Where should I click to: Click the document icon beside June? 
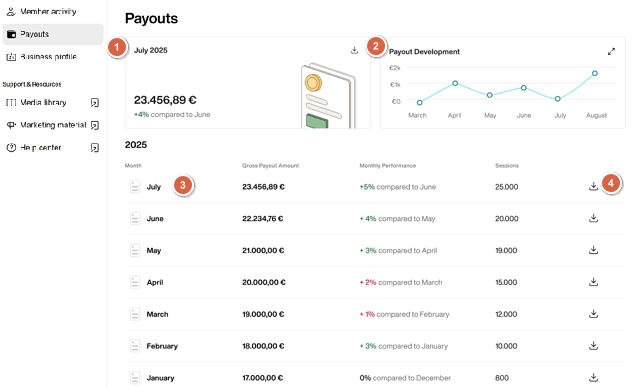pyautogui.click(x=134, y=218)
